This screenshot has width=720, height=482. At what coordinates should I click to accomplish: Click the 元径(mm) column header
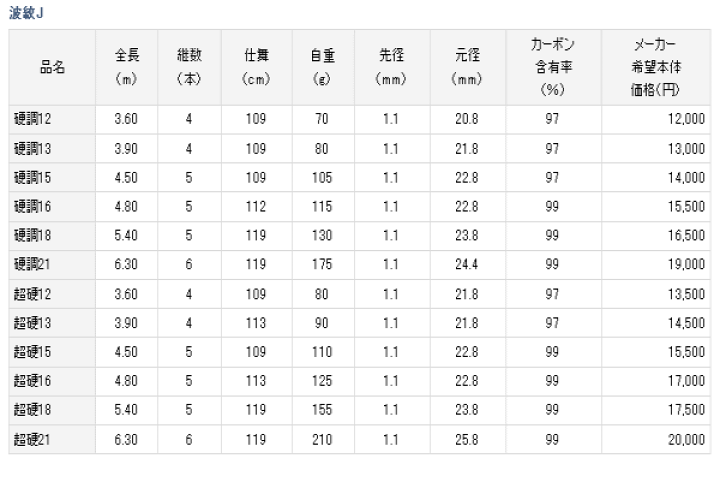(467, 67)
